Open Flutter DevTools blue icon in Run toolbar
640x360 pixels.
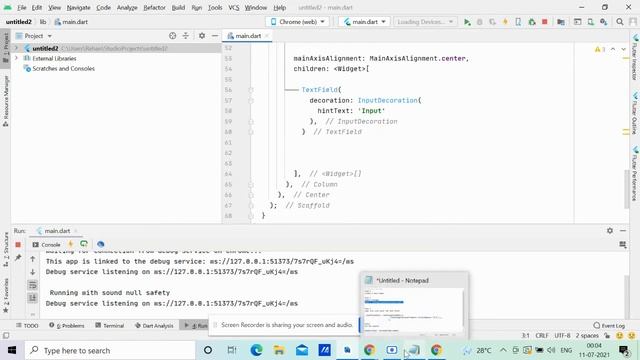100,244
